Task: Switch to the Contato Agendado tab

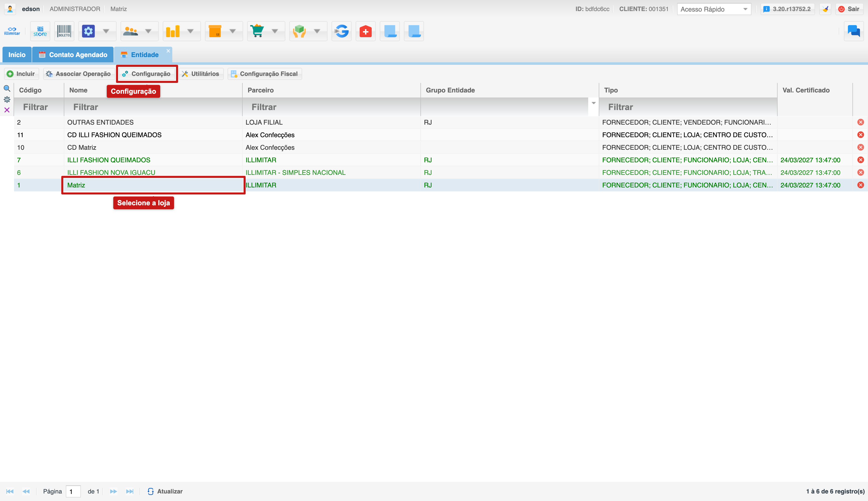Action: click(73, 55)
